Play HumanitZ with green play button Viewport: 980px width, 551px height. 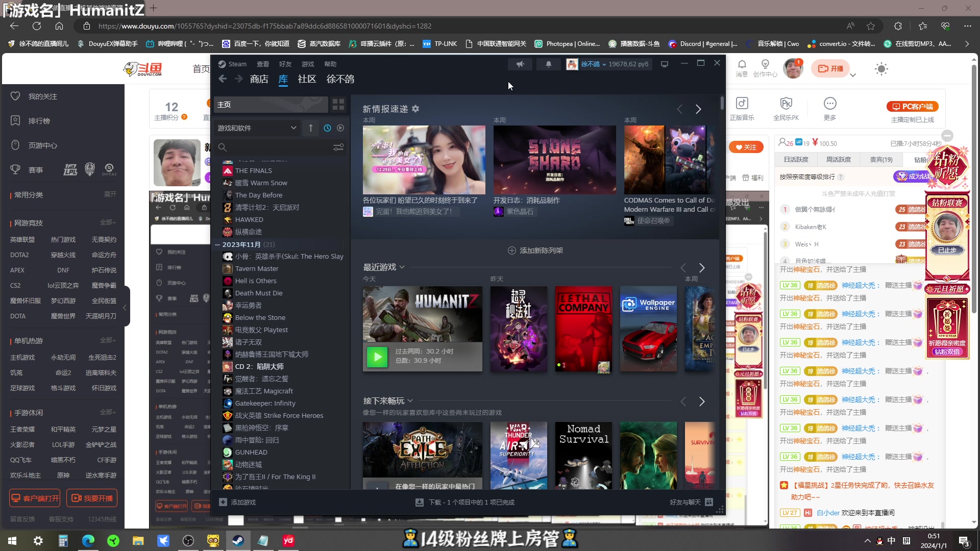click(377, 356)
